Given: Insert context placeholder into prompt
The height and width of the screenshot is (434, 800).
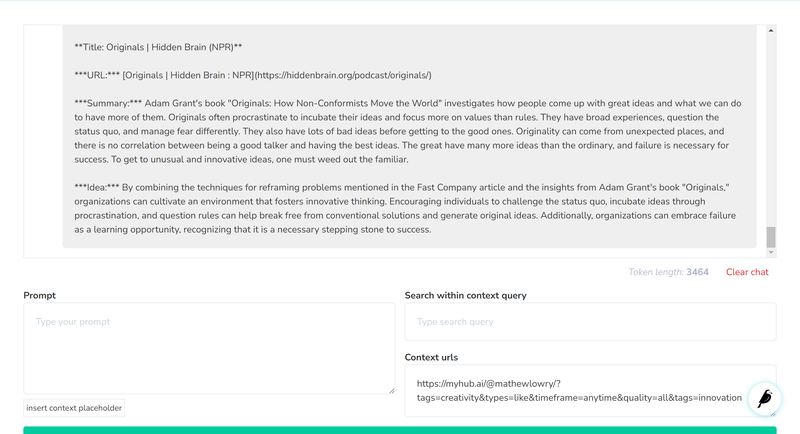Looking at the screenshot, I should pos(74,408).
